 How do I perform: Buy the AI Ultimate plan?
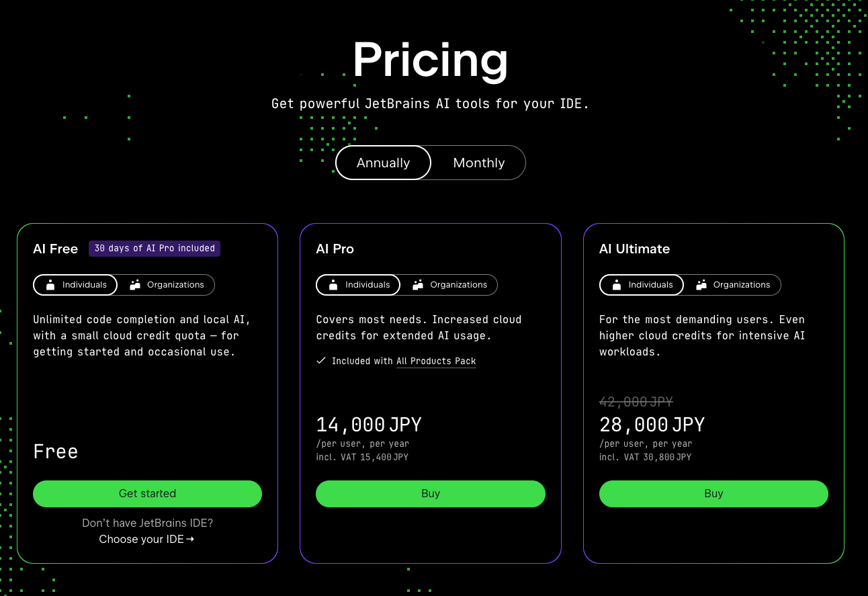[713, 493]
